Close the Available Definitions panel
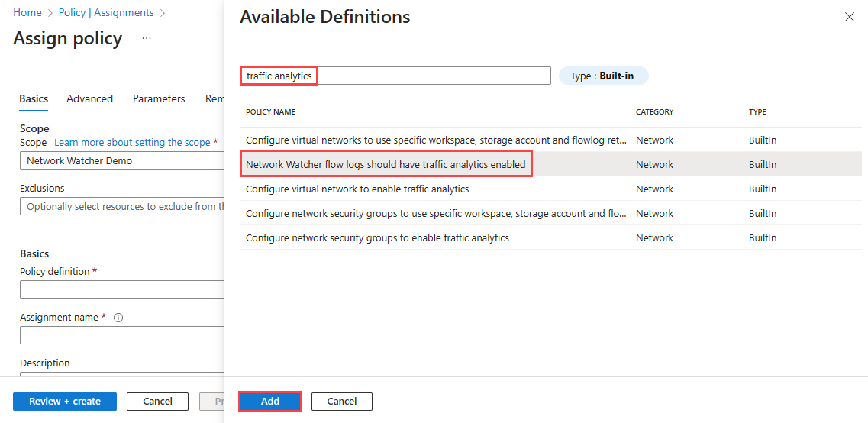 tap(849, 17)
